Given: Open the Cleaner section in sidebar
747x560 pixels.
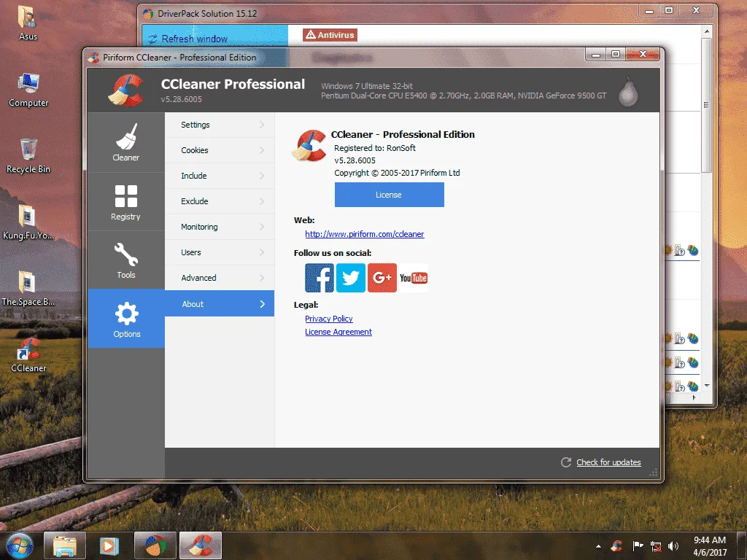Looking at the screenshot, I should coord(125,142).
